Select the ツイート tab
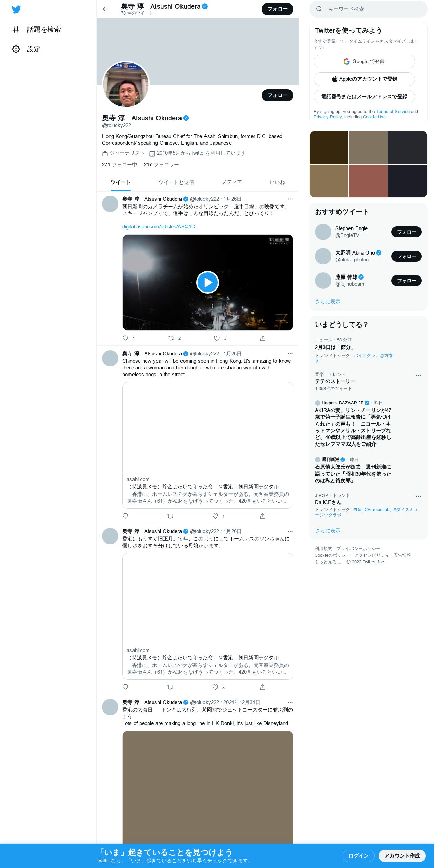434x868 pixels. pyautogui.click(x=120, y=183)
